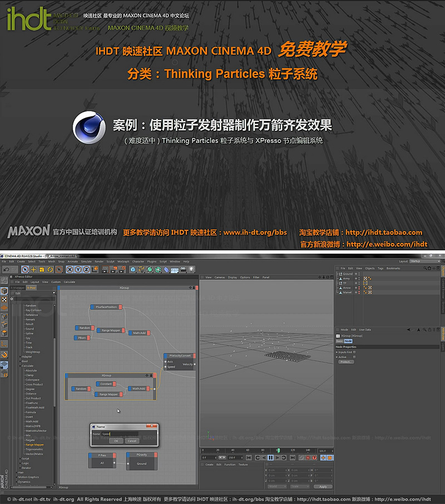Select the Scale tool icon
The height and width of the screenshot is (504, 445).
[x=41, y=270]
